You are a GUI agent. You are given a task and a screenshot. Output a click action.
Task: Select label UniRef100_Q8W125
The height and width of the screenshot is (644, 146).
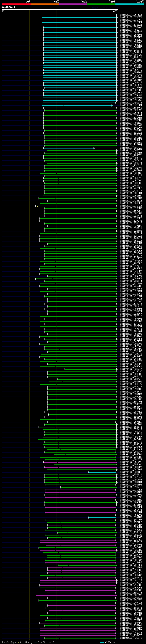(x=131, y=32)
